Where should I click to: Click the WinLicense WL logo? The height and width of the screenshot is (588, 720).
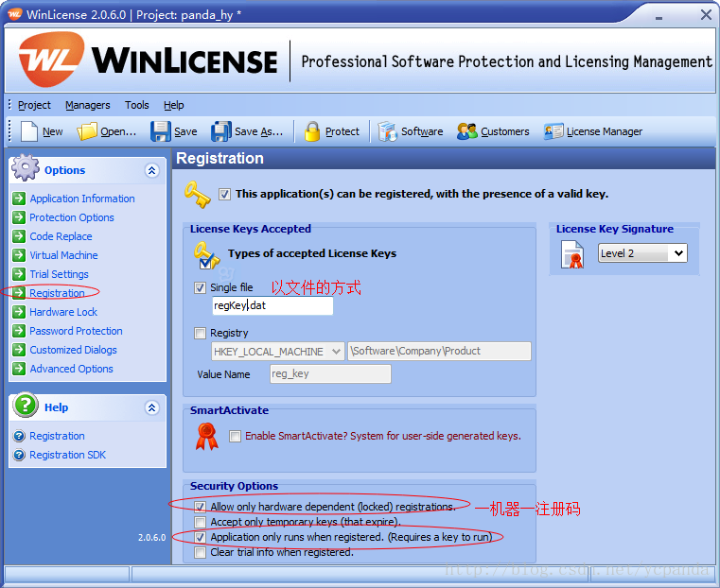51,60
